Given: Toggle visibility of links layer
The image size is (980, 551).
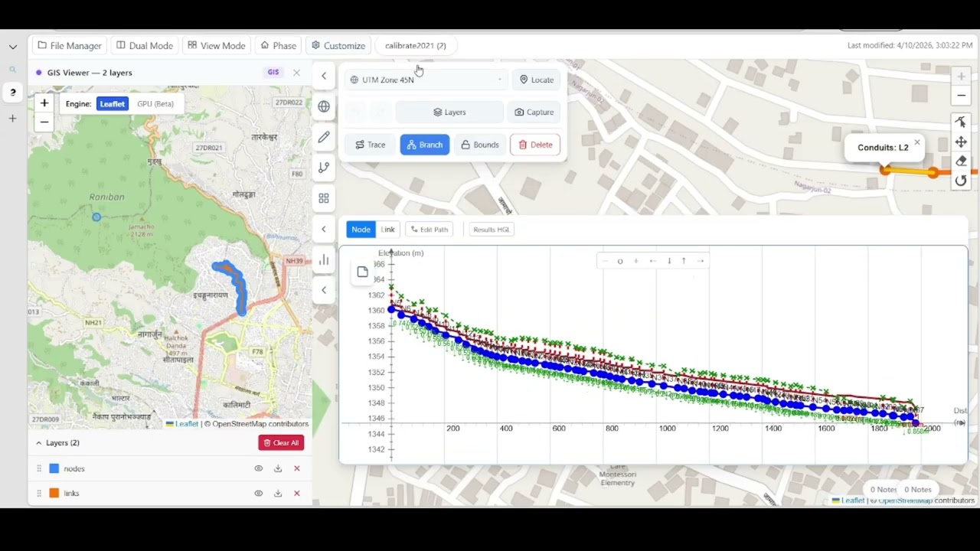Looking at the screenshot, I should tap(259, 493).
